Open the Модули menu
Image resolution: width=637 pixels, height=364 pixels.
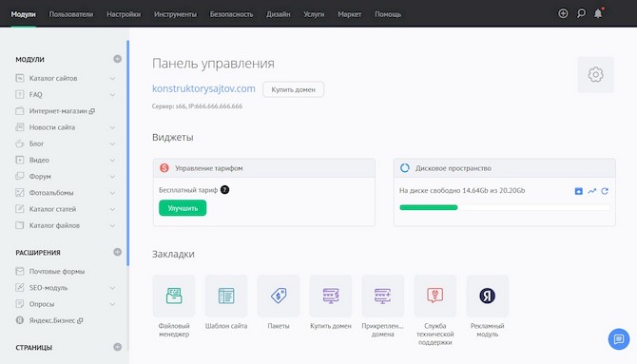pos(23,14)
